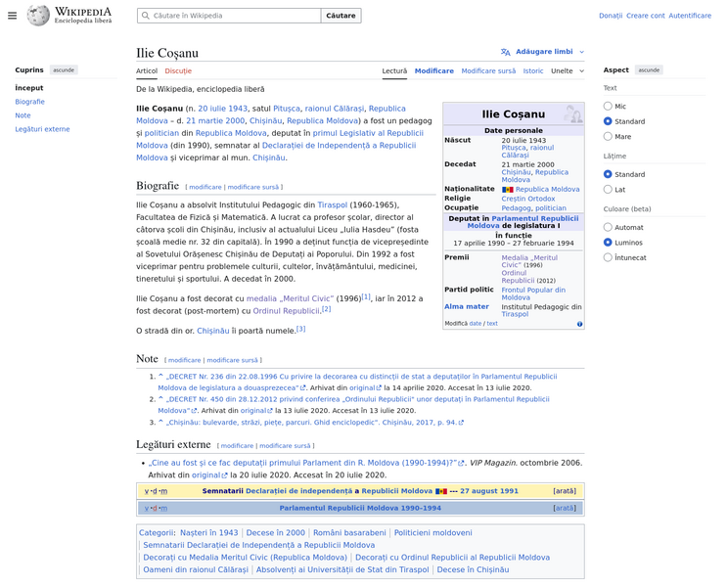The height and width of the screenshot is (587, 728).
Task: Hide the Aspect panel
Action: 649,70
